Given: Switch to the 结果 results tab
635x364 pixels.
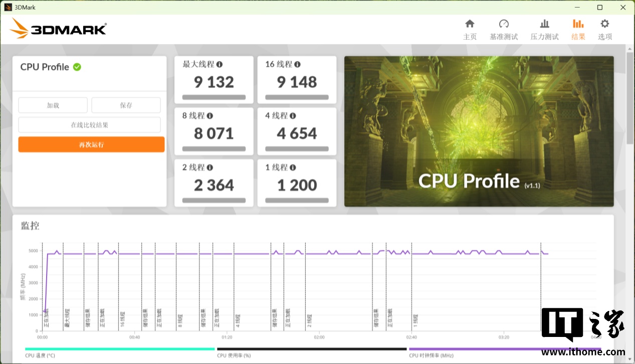Looking at the screenshot, I should (578, 30).
